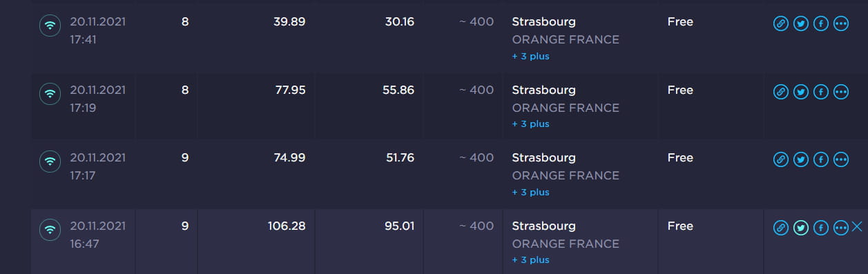Copy link for the 17:17 test result
This screenshot has height=274, width=868.
coord(781,159)
